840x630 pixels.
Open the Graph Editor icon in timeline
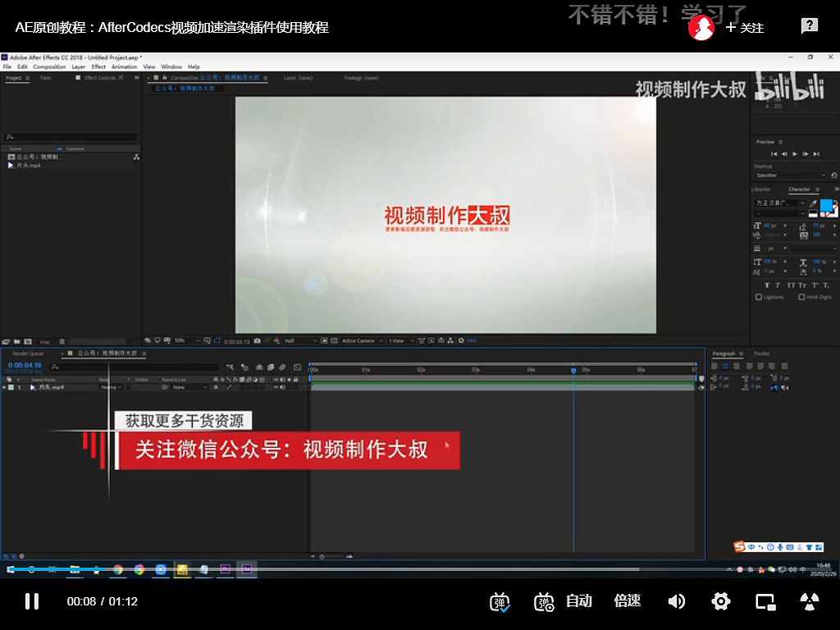[x=296, y=367]
